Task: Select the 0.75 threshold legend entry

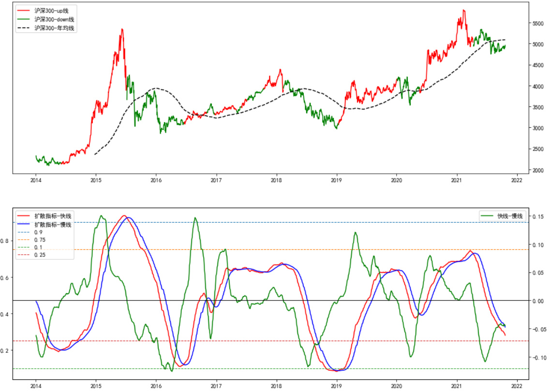Action: click(39, 240)
